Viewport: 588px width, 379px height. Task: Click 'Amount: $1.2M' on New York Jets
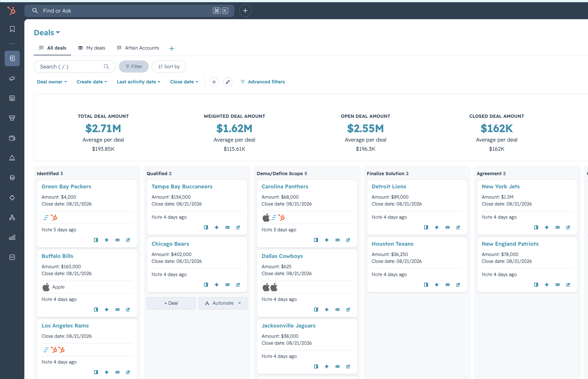(x=497, y=197)
